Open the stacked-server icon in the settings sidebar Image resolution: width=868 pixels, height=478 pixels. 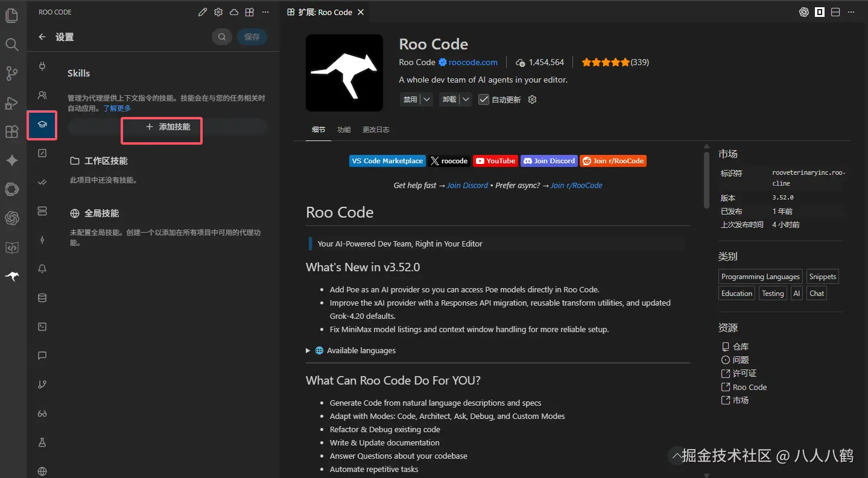[42, 211]
